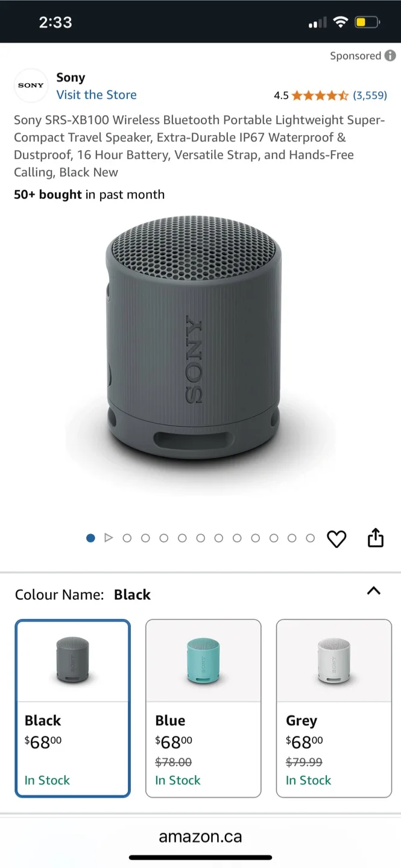Image resolution: width=401 pixels, height=868 pixels.
Task: Select the Blue colour option
Action: coord(203,708)
